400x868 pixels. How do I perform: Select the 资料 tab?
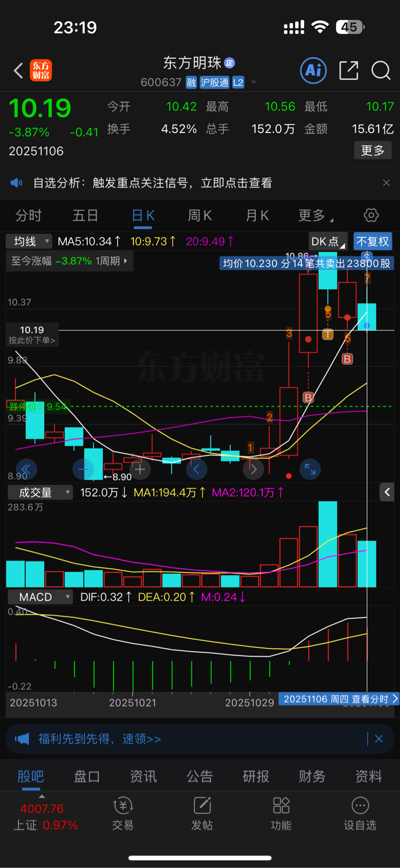[368, 776]
